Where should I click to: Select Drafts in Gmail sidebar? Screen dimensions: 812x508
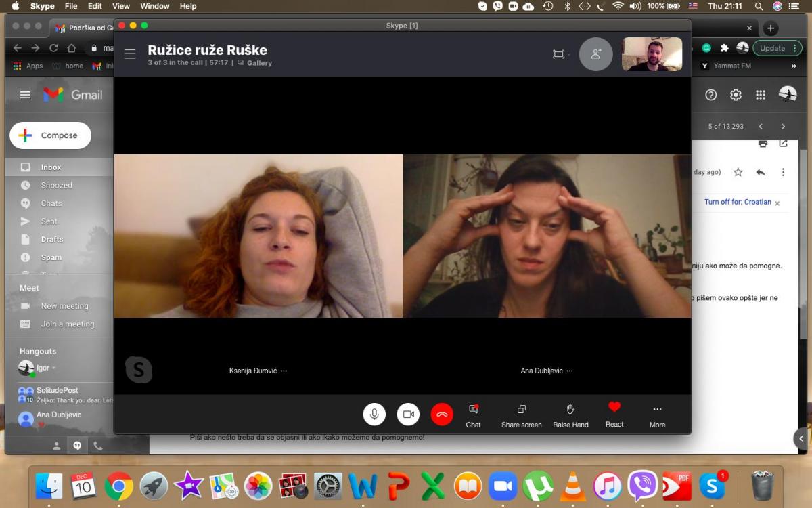[51, 239]
